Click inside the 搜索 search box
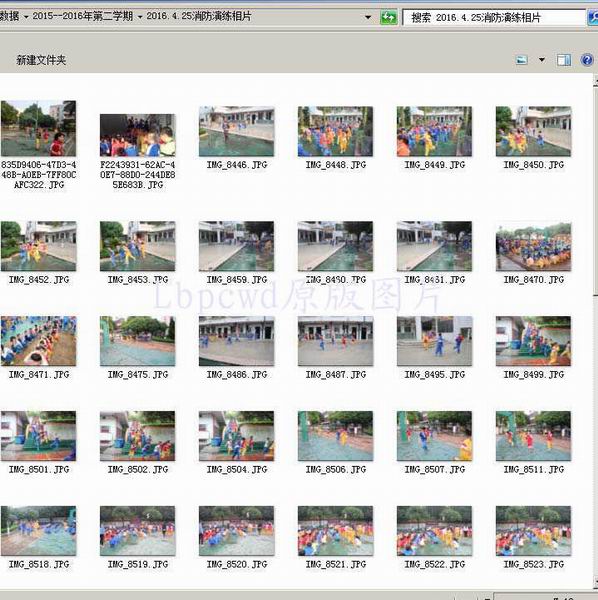 [x=494, y=18]
